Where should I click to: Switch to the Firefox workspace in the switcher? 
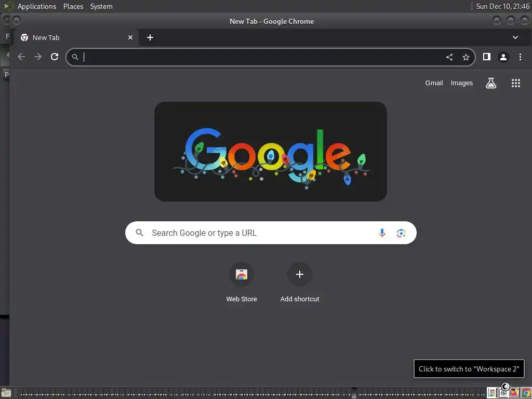(515, 393)
